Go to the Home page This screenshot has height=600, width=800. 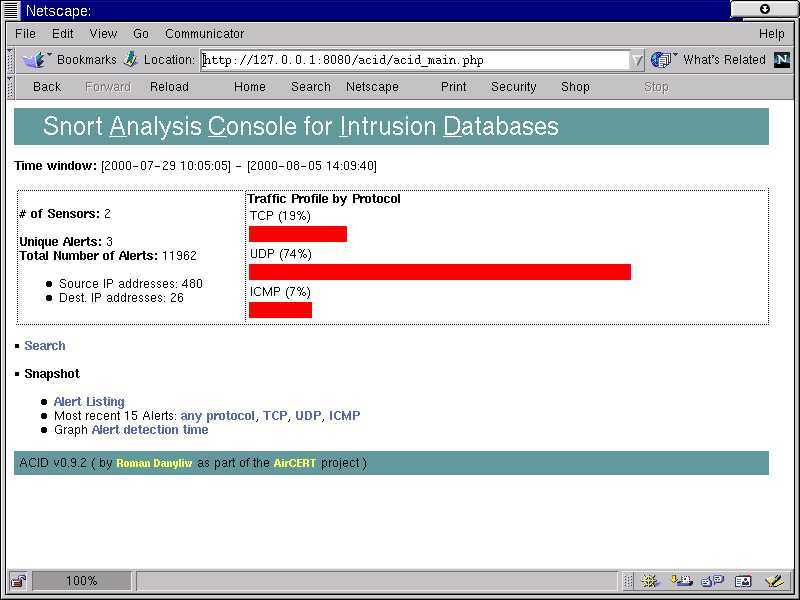(249, 87)
